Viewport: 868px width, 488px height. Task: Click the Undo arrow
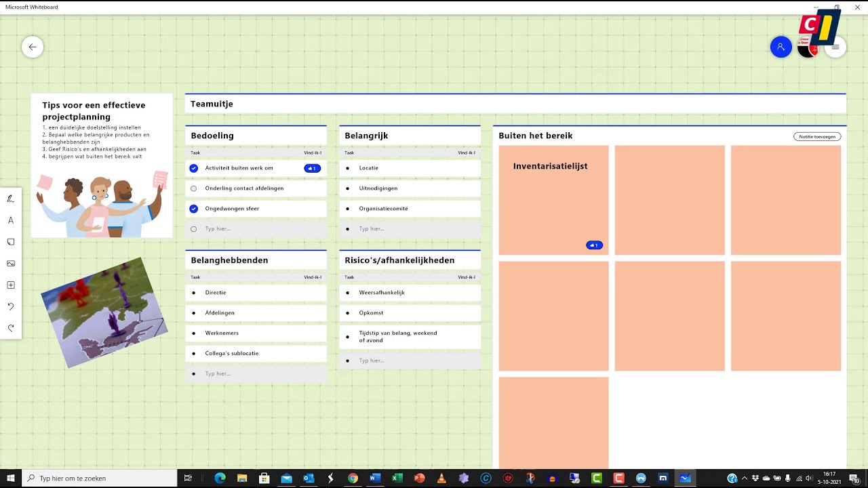tap(11, 306)
